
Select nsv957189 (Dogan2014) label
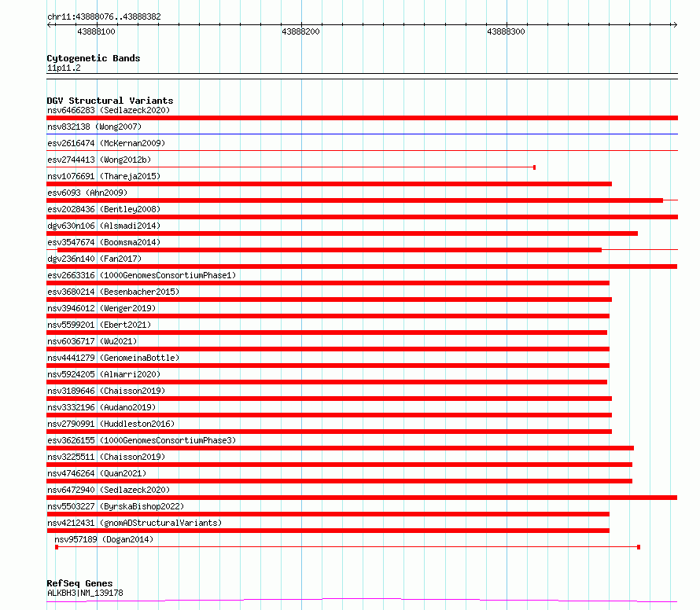point(104,539)
